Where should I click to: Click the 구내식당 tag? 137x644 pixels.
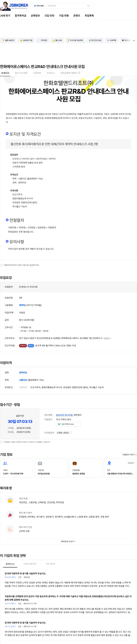(42, 40)
